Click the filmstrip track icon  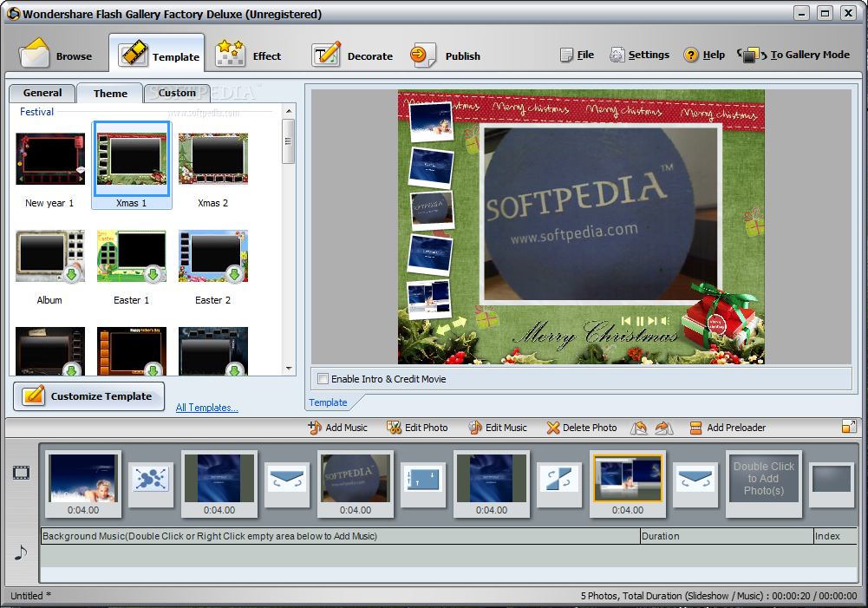21,473
